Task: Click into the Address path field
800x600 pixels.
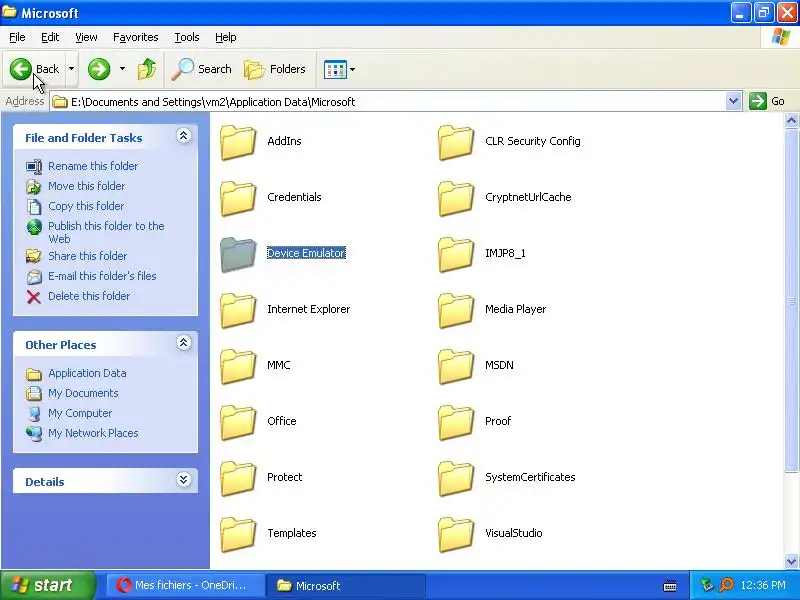Action: coord(388,102)
